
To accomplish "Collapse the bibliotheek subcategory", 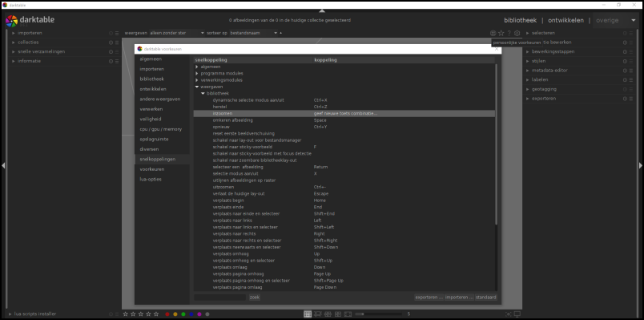I will point(203,93).
